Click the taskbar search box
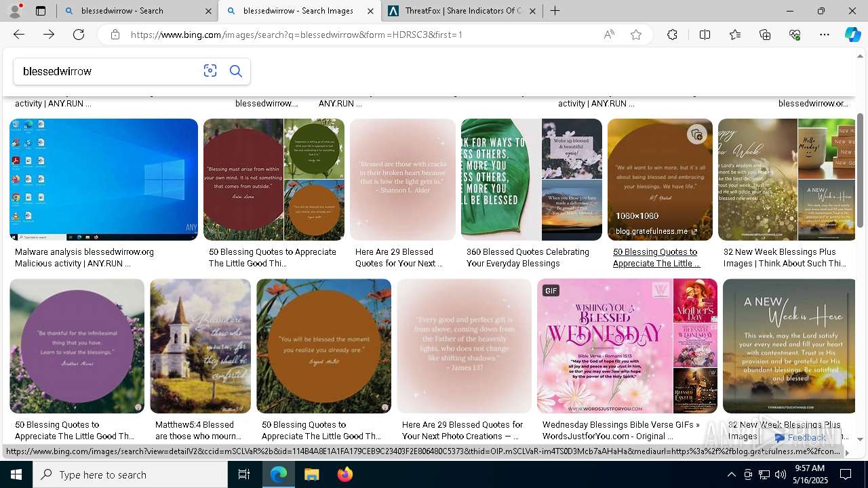Viewport: 868px width, 488px height. point(130,474)
